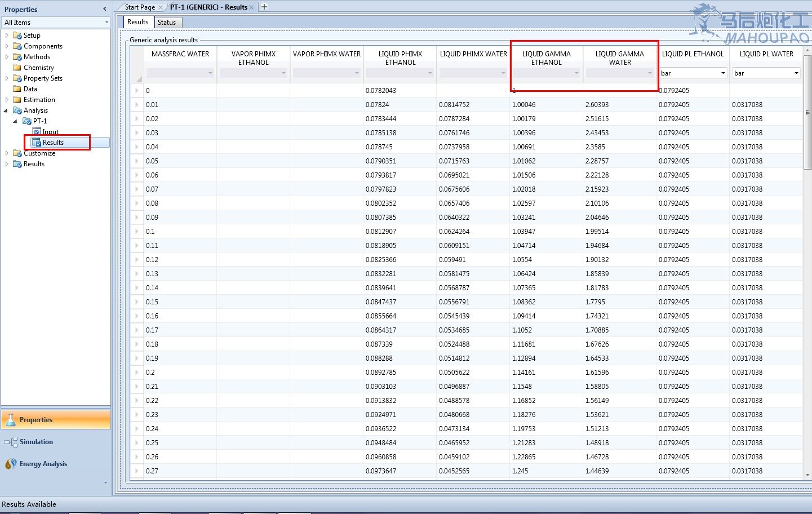Image resolution: width=812 pixels, height=514 pixels.
Task: Click table scrollbar up arrow
Action: coord(807,50)
